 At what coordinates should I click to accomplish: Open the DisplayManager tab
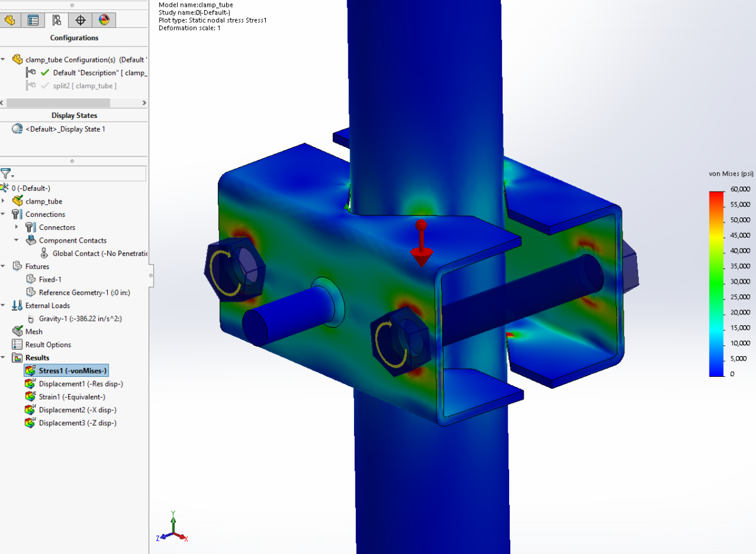[x=103, y=20]
